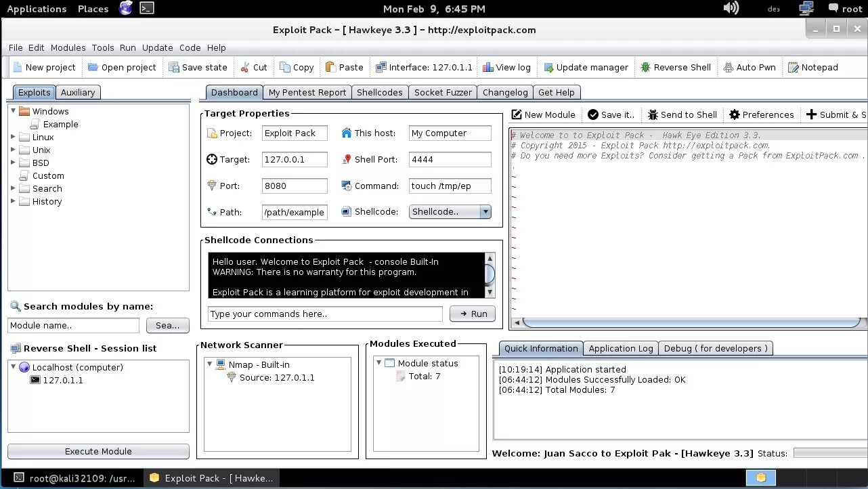Click the Shell Port 4444 field
The width and height of the screenshot is (868, 489).
point(450,159)
